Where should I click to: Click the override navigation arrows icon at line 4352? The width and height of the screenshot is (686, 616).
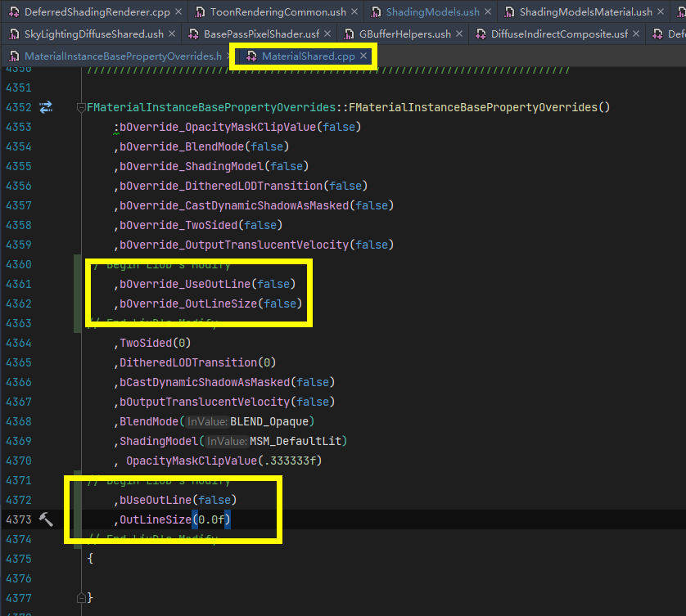click(x=46, y=106)
